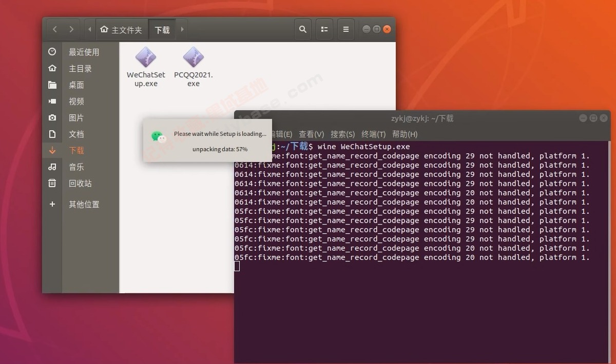Click the home icon in sidebar
This screenshot has width=616, height=364.
(x=52, y=68)
